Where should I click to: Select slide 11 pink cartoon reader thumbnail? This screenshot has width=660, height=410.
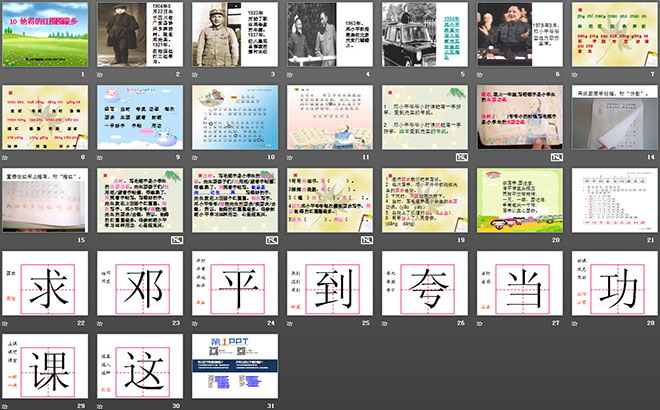330,117
